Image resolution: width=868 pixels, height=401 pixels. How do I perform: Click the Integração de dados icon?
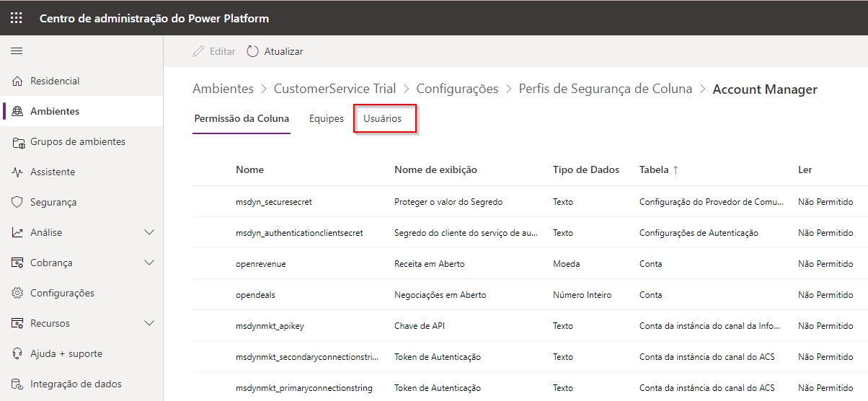(18, 384)
